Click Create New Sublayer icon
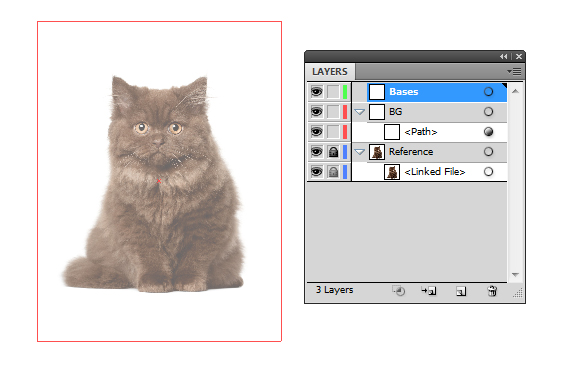 click(429, 290)
